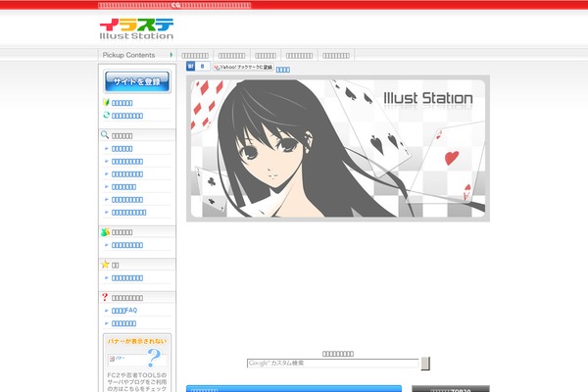This screenshot has height=392, width=588.
Task: Click the magnifying glass sidebar heading icon
Action: 105,134
